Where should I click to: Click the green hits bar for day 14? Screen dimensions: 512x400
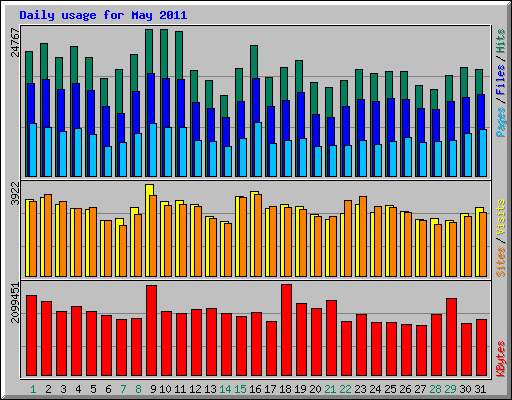coord(224,106)
